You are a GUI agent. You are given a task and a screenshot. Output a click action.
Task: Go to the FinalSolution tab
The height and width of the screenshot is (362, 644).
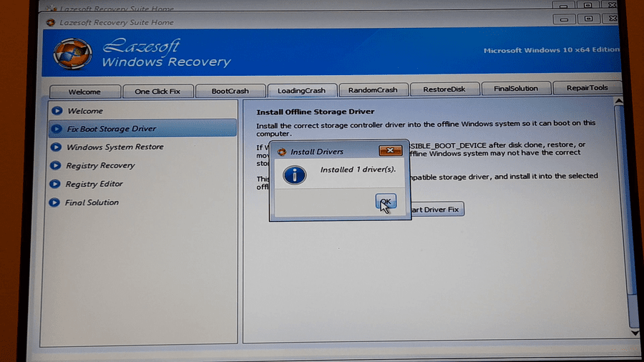click(x=516, y=88)
